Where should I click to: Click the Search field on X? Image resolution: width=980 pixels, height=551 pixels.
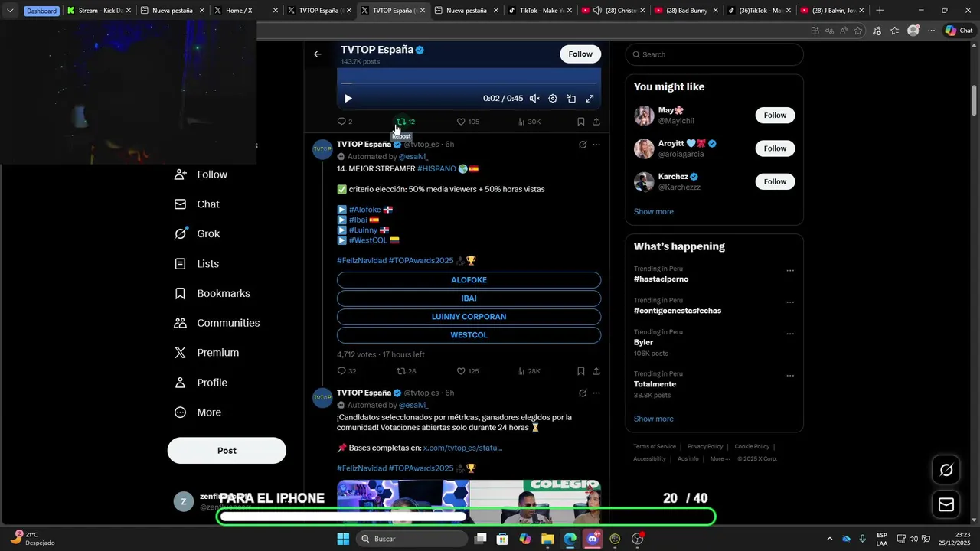tap(714, 54)
